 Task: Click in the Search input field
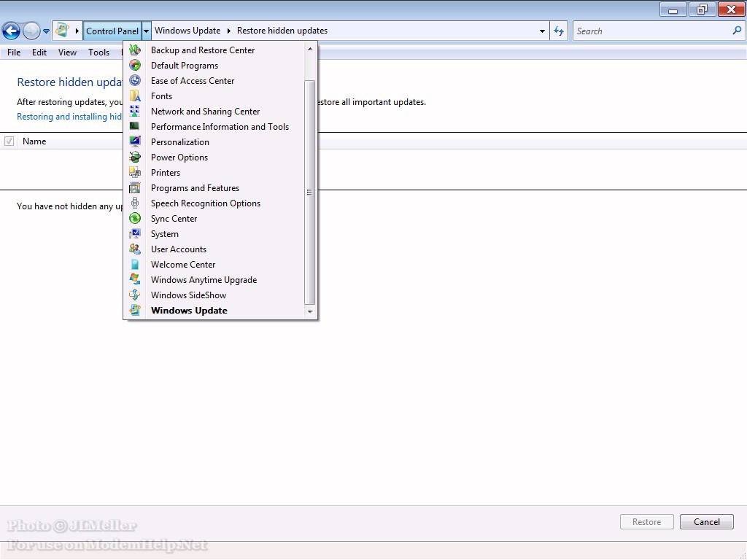click(651, 31)
